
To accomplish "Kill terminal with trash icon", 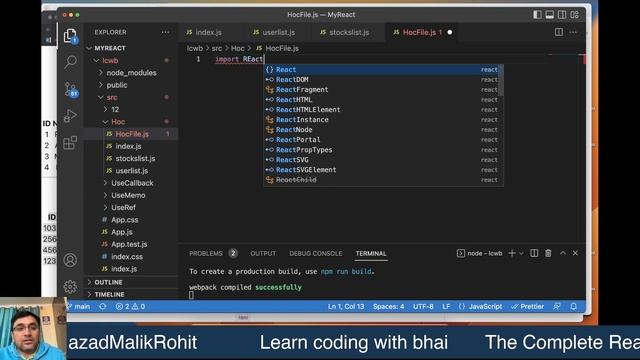I will (548, 253).
